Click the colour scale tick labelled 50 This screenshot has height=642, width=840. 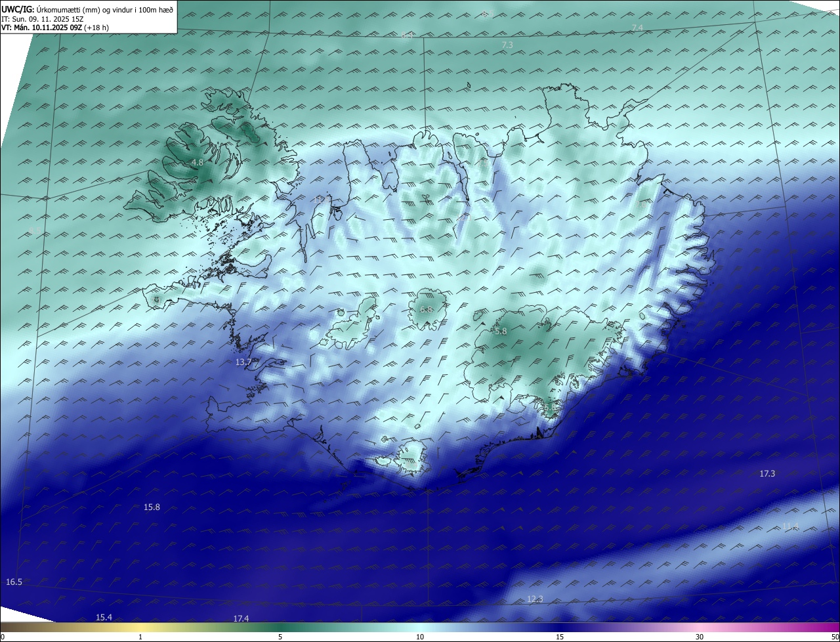pos(835,637)
